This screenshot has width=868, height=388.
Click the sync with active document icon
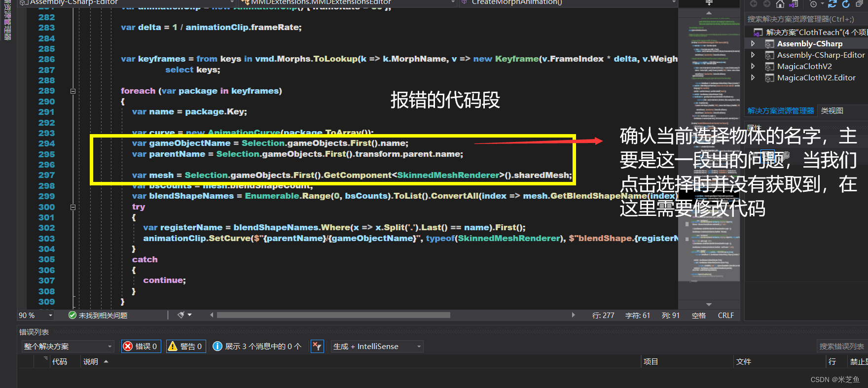[x=832, y=4]
